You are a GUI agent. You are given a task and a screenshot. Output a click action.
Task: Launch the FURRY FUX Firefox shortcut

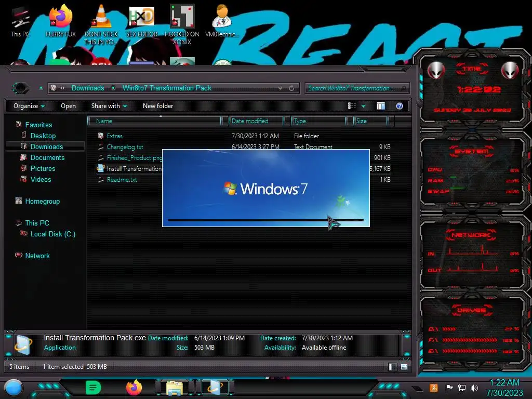point(60,21)
